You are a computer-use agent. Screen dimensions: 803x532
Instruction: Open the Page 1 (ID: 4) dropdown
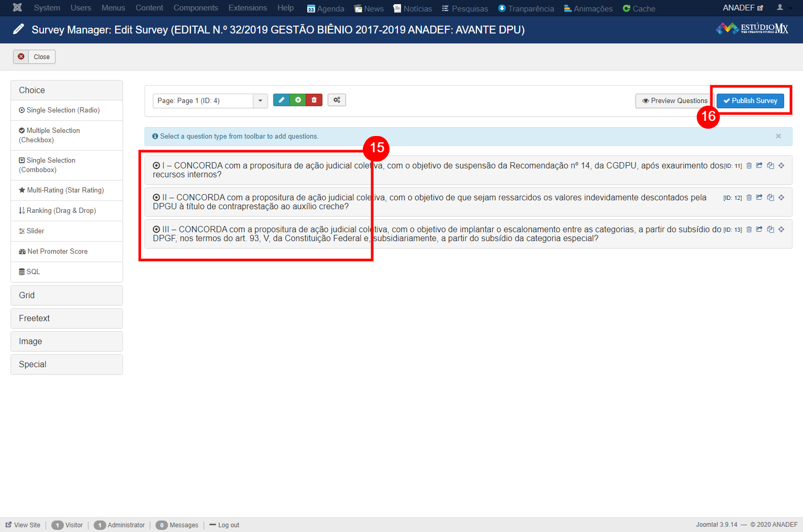pyautogui.click(x=210, y=100)
